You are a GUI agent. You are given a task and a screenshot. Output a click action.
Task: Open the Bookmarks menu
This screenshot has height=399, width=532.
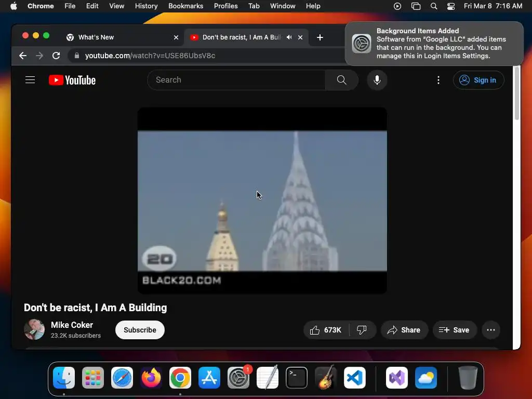[x=185, y=6]
